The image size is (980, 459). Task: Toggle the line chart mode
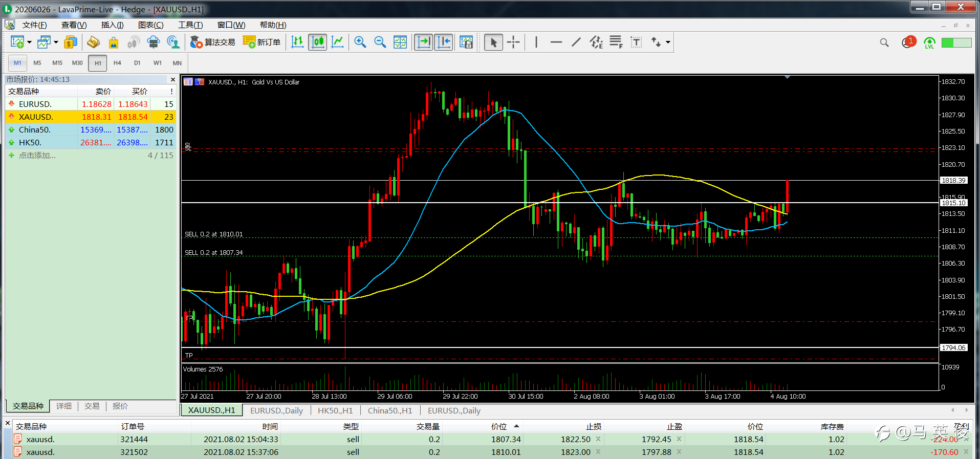[337, 42]
